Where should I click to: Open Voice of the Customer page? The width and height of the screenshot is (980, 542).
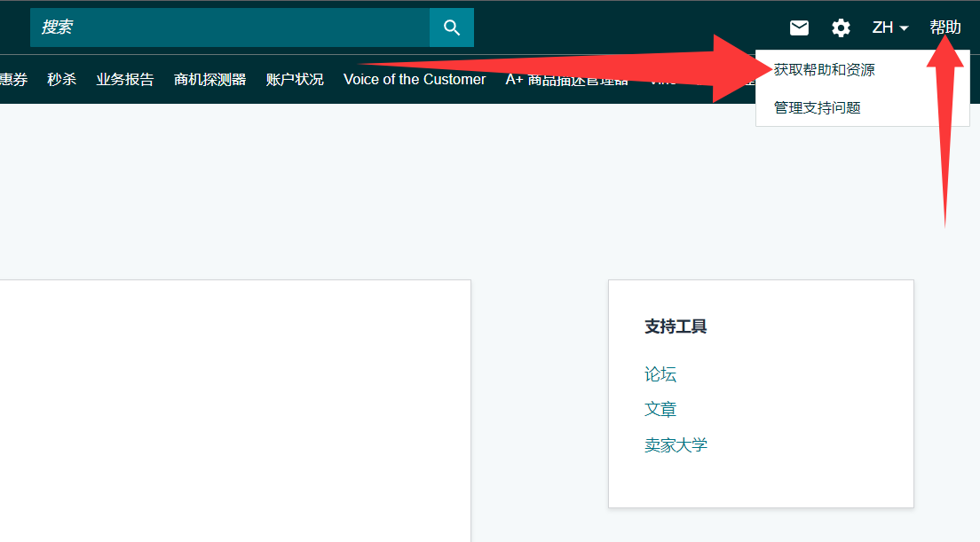(x=415, y=79)
